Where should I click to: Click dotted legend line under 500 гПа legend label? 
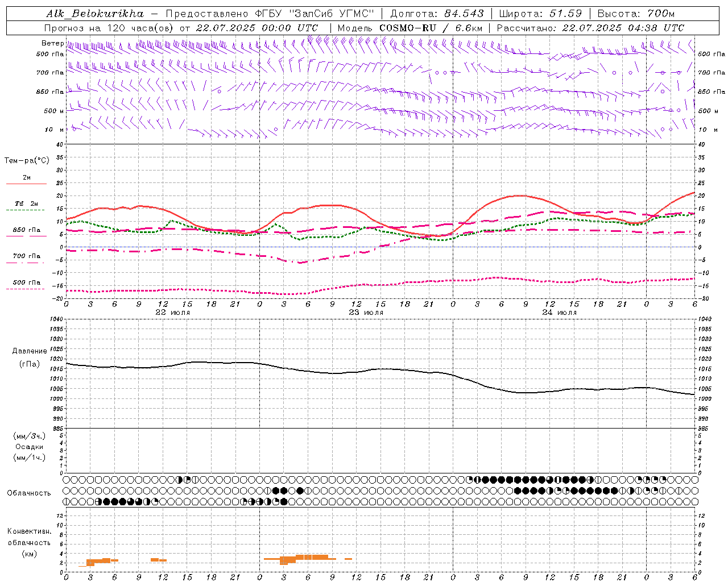pyautogui.click(x=25, y=289)
